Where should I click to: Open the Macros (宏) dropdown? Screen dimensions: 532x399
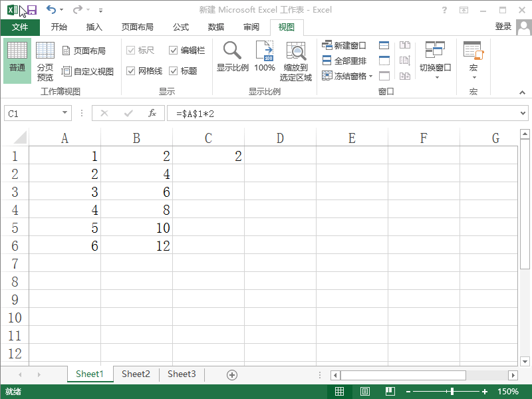(473, 61)
